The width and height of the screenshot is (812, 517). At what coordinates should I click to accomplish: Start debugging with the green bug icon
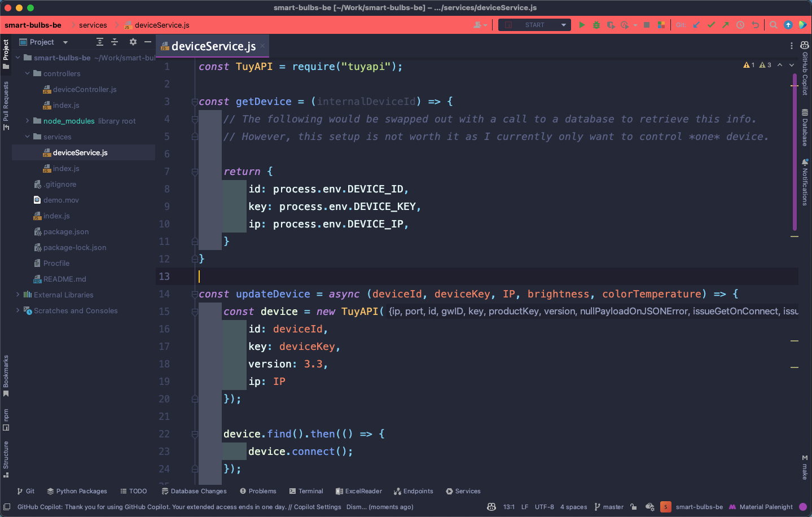coord(596,25)
